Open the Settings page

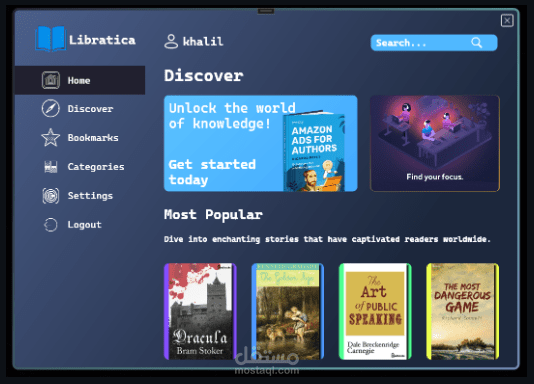pyautogui.click(x=90, y=196)
